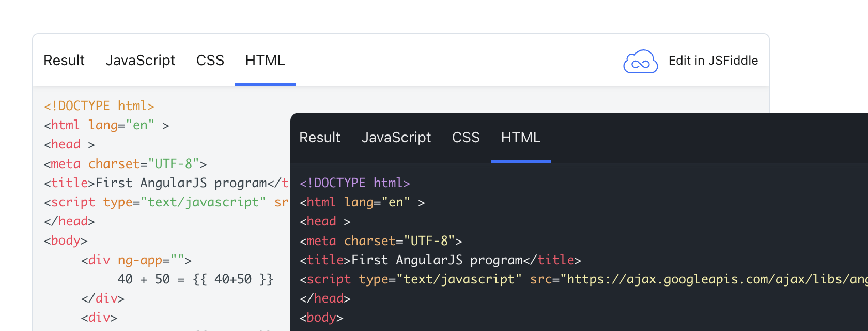The width and height of the screenshot is (868, 331).
Task: Click <html lang="en"> line in light code
Action: pos(106,125)
